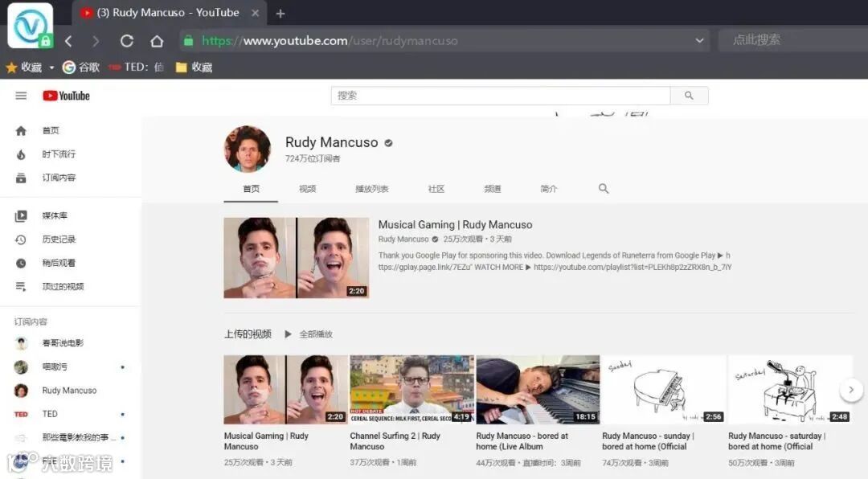Switch to the 频道 channels tab
The width and height of the screenshot is (868, 479).
[x=492, y=189]
